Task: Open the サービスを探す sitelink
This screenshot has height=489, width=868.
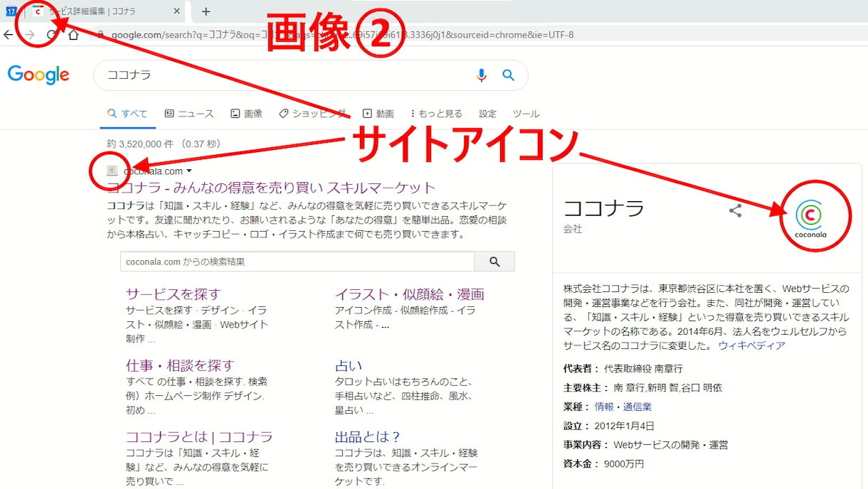Action: point(174,294)
